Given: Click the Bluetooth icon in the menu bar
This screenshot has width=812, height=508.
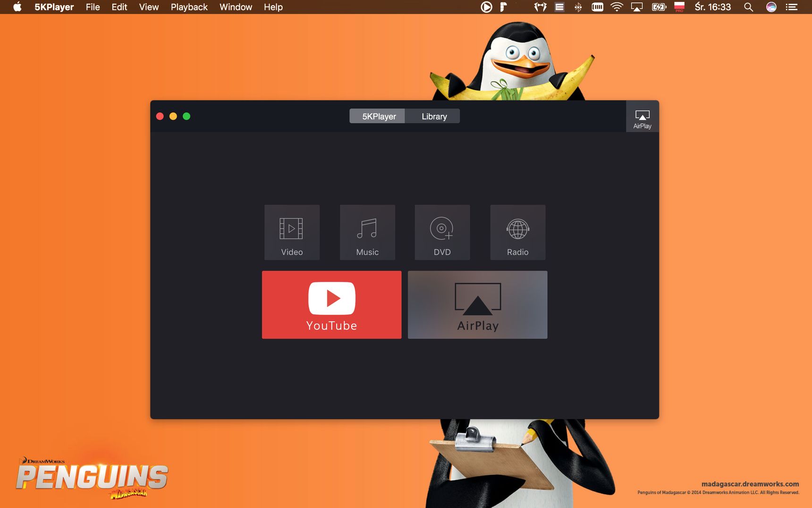Looking at the screenshot, I should click(x=578, y=7).
